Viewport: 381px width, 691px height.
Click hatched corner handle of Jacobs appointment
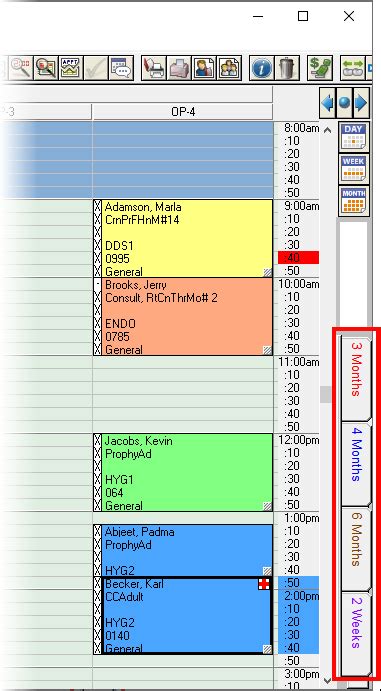(267, 506)
